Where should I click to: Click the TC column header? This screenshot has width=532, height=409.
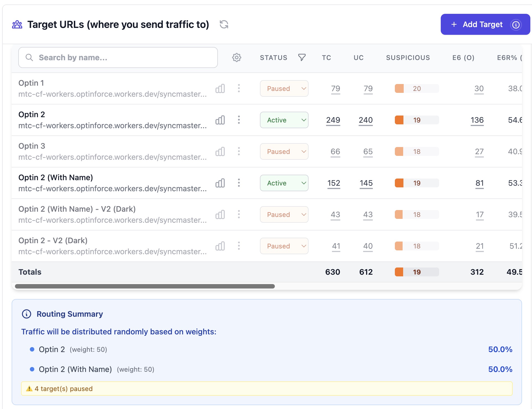[326, 57]
